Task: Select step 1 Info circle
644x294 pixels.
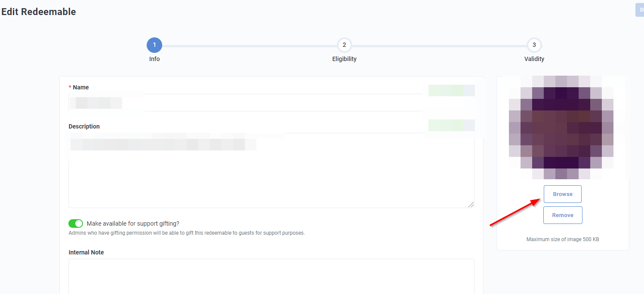Action: pyautogui.click(x=154, y=45)
